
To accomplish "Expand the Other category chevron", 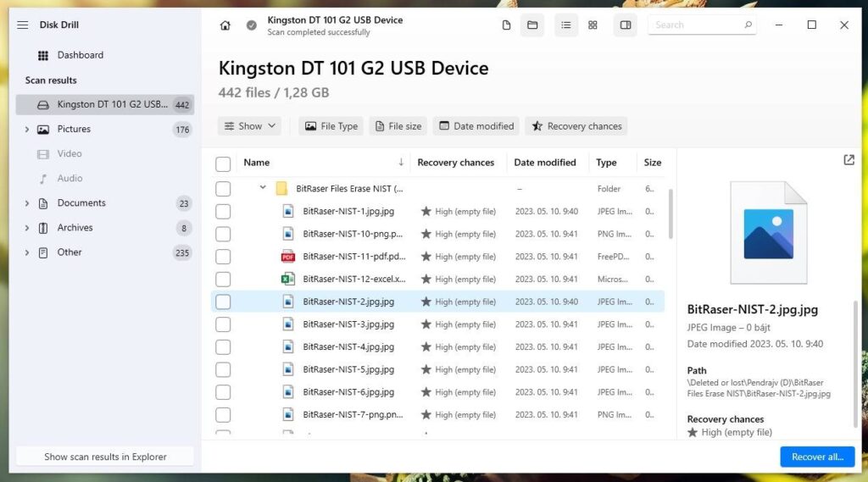I will tap(26, 252).
